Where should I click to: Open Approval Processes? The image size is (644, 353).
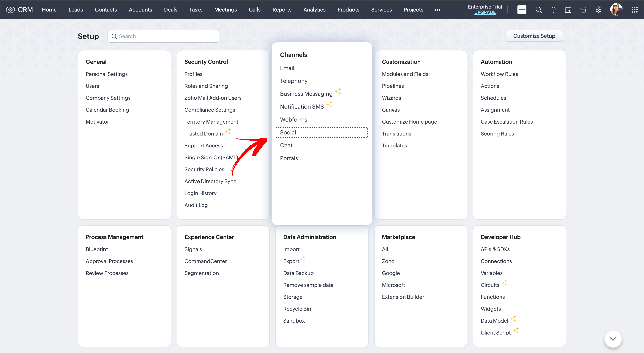[x=109, y=261]
